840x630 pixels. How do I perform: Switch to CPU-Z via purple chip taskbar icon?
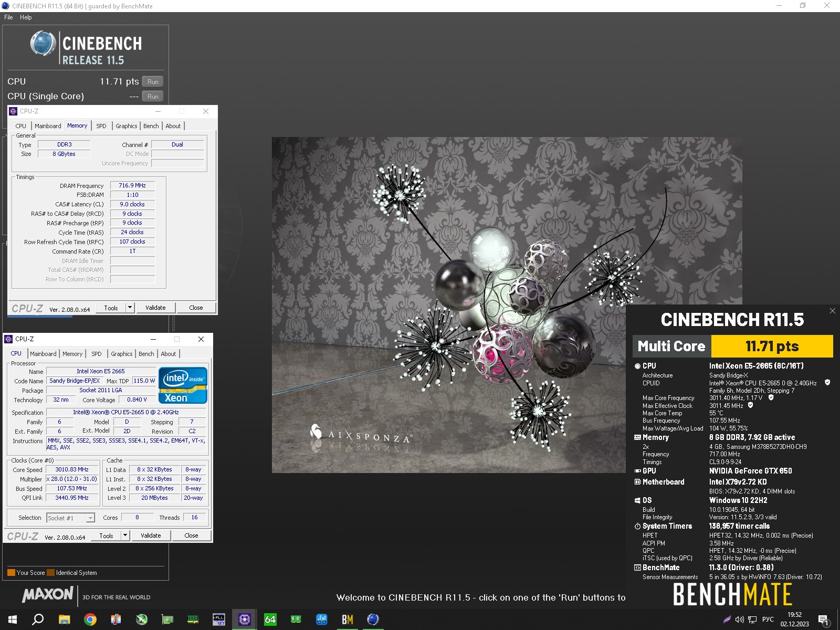[245, 619]
